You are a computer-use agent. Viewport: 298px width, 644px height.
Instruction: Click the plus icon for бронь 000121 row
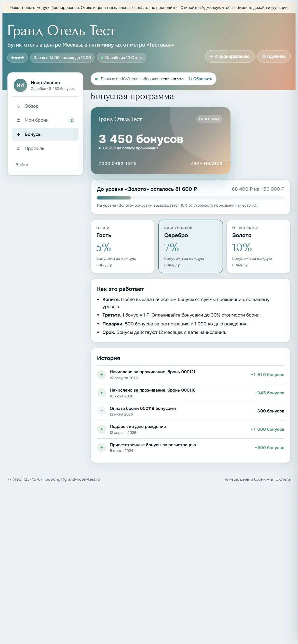tap(101, 375)
